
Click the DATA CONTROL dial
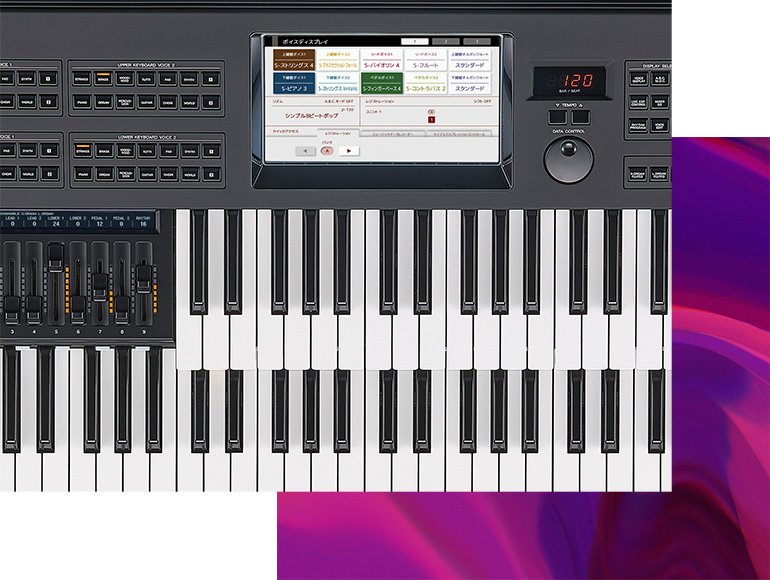[x=569, y=160]
